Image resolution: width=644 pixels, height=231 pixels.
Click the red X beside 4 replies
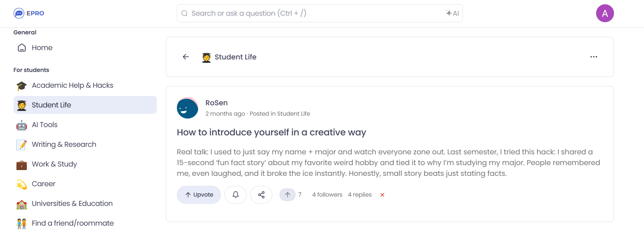382,195
